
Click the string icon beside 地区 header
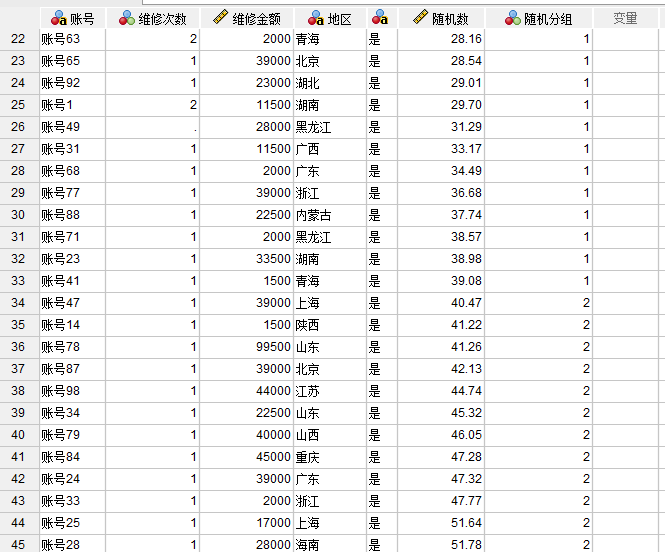tap(316, 18)
